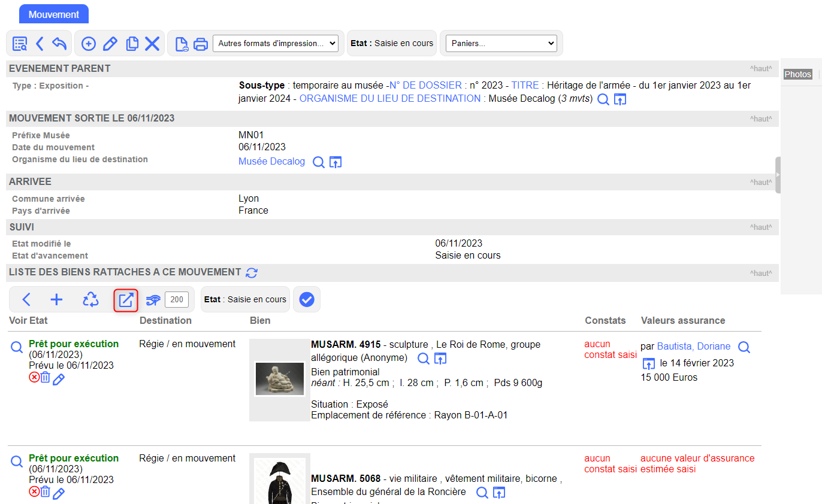Expand the side panel with the grey handle
Screen dimensions: 822x504
[x=778, y=175]
